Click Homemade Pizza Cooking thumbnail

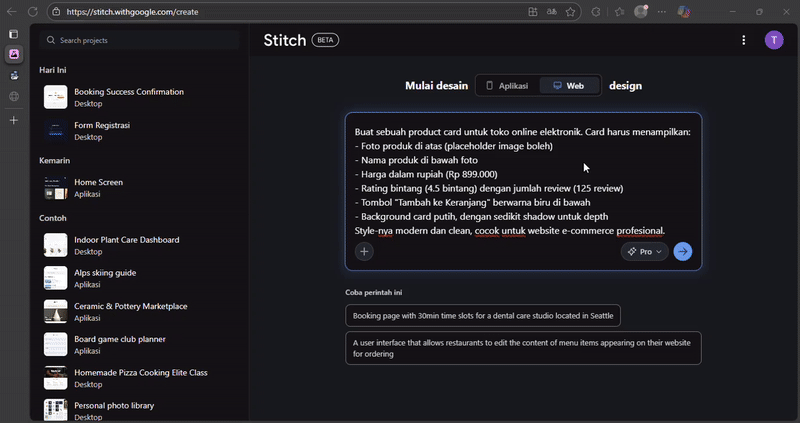point(56,378)
